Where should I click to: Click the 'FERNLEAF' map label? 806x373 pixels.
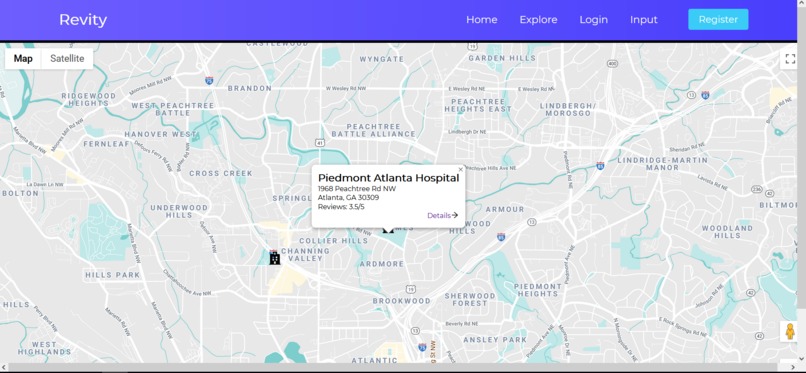pyautogui.click(x=107, y=144)
